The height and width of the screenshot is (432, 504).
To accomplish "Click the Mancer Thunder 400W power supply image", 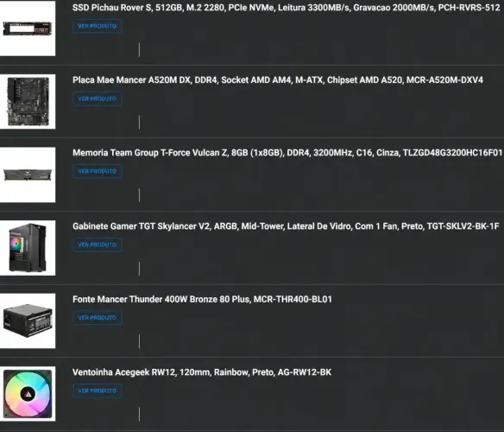I will [x=28, y=321].
